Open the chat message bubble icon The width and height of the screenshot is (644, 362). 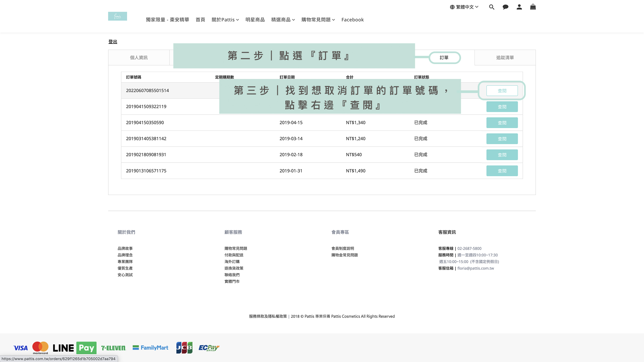pos(505,7)
